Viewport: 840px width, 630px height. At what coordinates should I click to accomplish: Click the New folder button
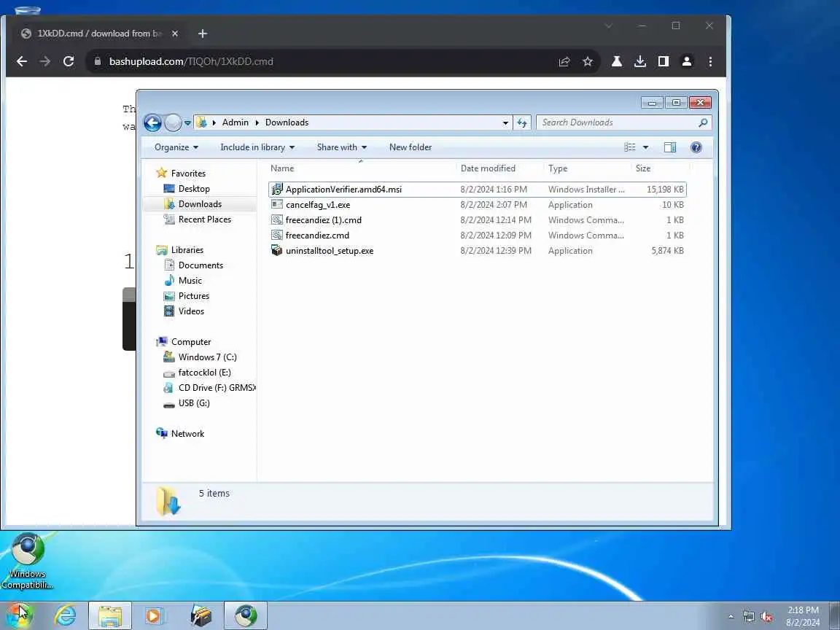pyautogui.click(x=411, y=147)
